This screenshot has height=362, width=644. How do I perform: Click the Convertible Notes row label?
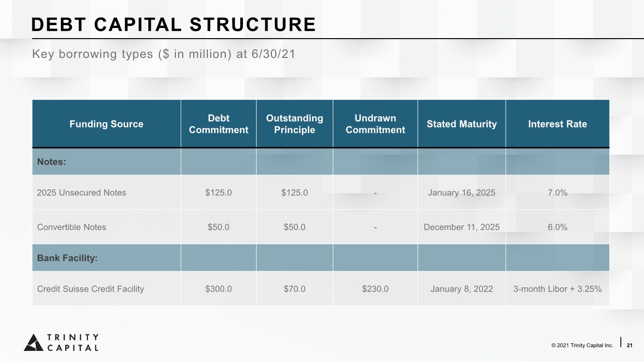tap(72, 227)
